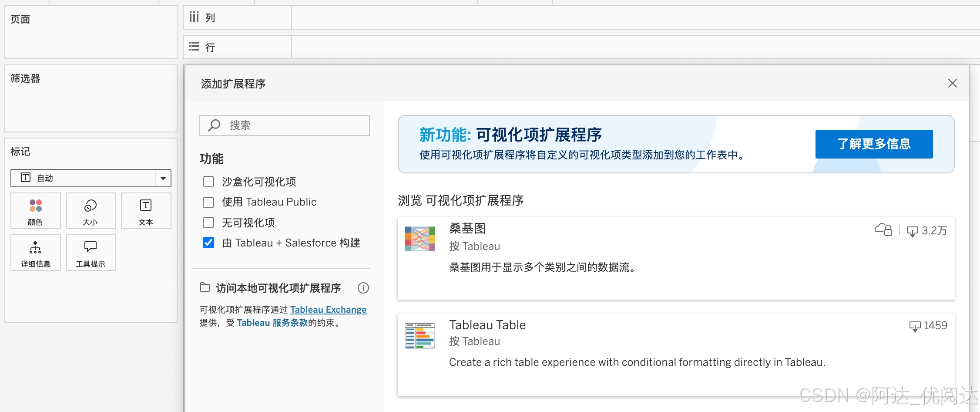Click the Tableau Table extension title

pos(487,325)
